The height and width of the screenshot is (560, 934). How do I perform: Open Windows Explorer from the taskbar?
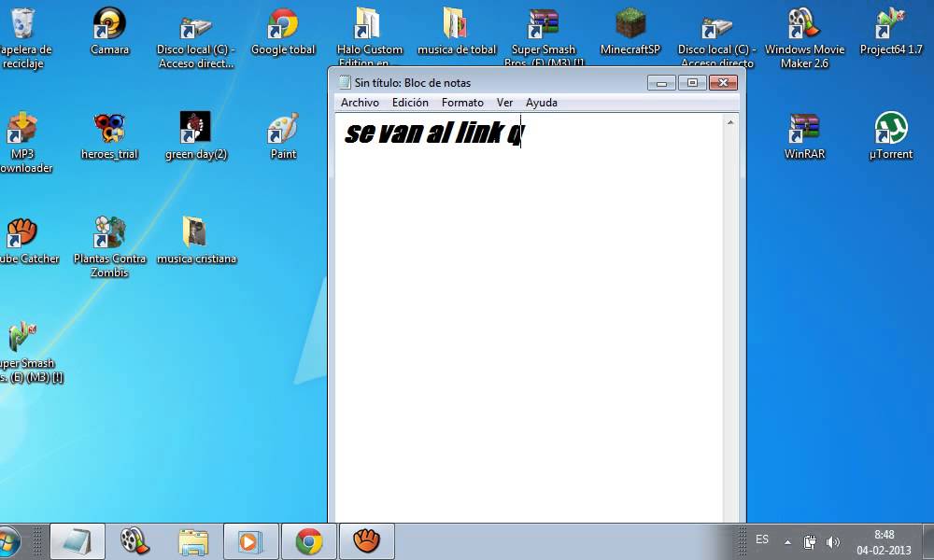[x=193, y=541]
